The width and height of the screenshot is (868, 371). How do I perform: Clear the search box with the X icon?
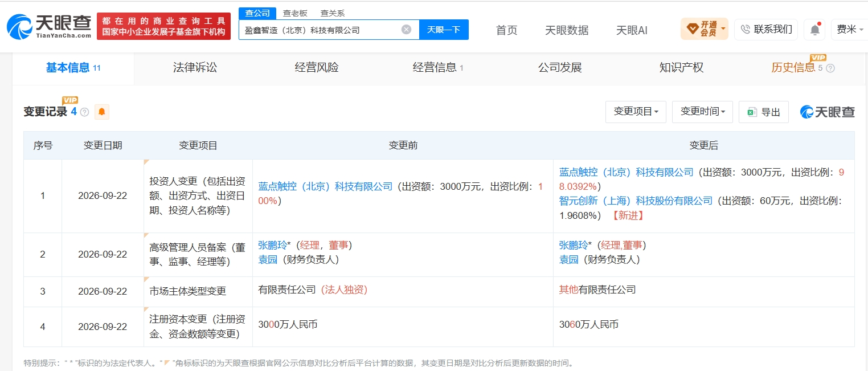[406, 30]
